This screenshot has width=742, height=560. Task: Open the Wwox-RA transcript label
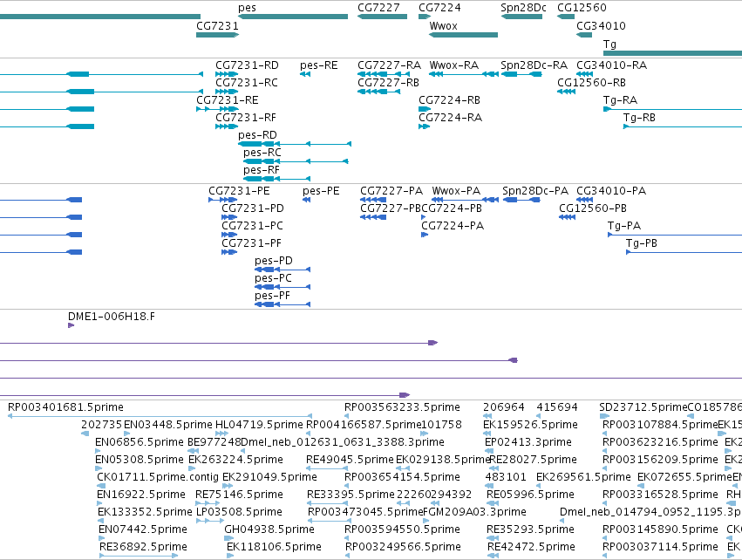click(453, 65)
